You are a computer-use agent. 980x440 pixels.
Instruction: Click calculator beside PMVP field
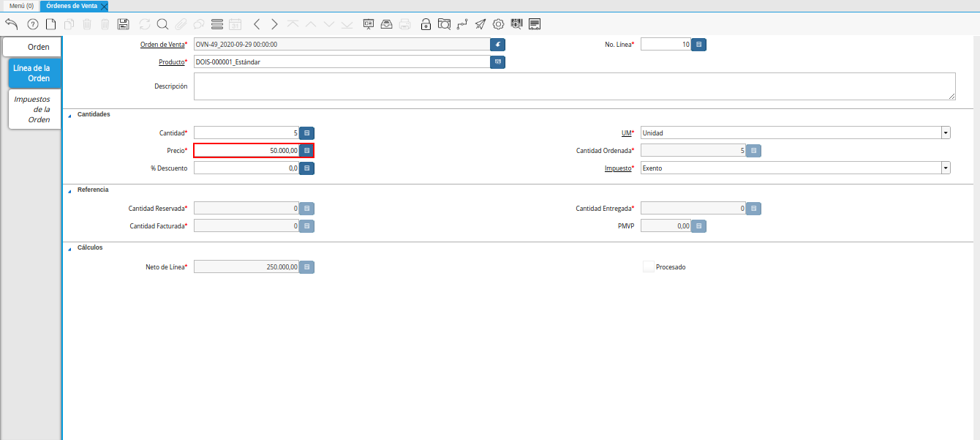pos(699,226)
